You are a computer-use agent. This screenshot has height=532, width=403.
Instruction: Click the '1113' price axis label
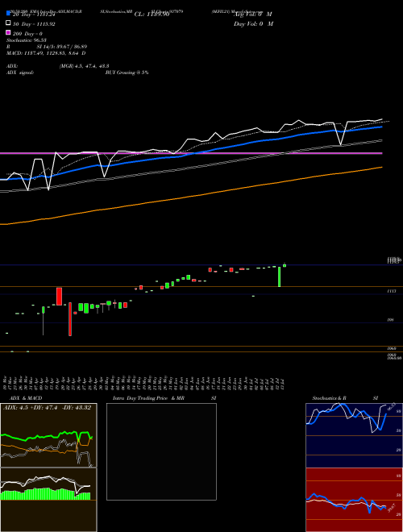(x=392, y=291)
